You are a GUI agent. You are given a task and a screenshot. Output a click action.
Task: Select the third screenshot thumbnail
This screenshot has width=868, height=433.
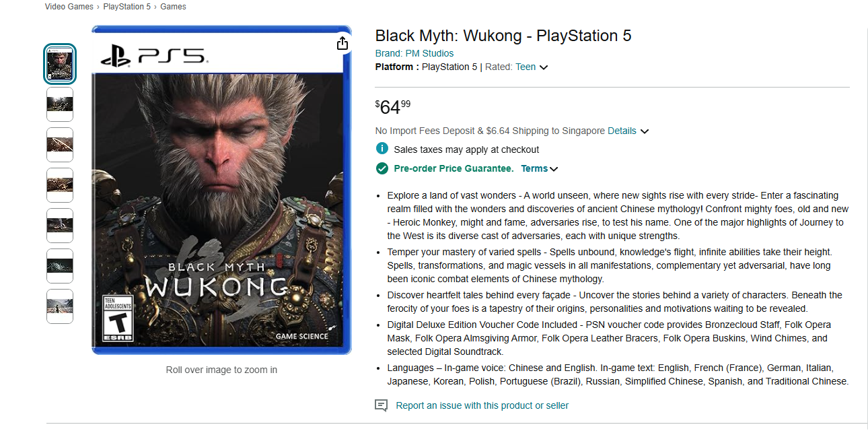(x=60, y=145)
